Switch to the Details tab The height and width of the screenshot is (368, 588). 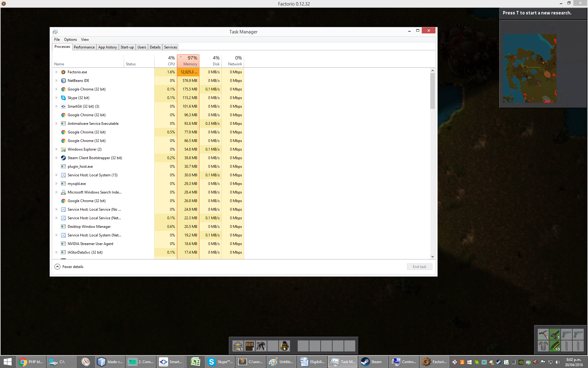click(155, 47)
